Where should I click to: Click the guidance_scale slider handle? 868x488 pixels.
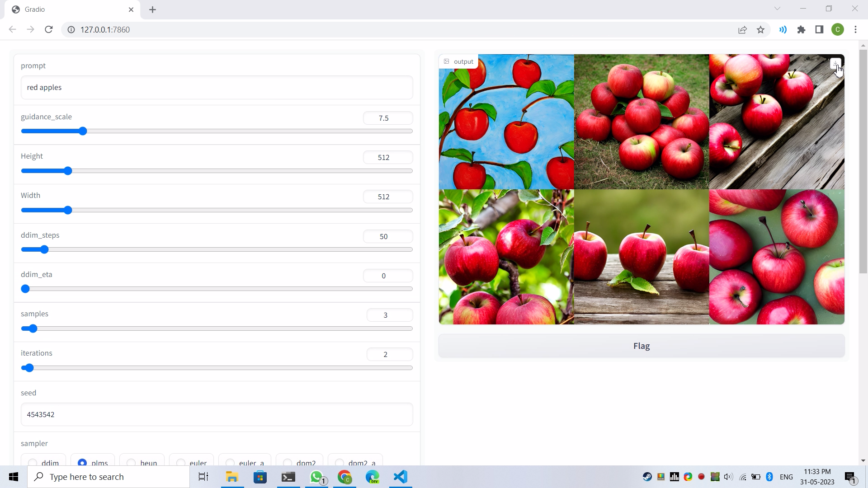tap(82, 131)
